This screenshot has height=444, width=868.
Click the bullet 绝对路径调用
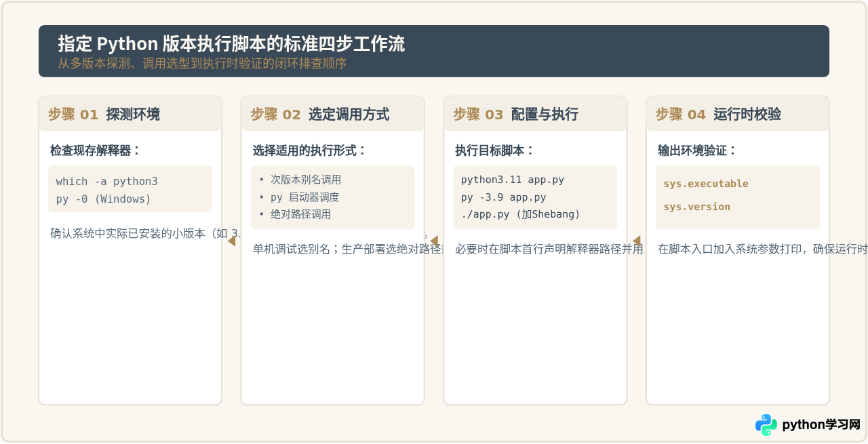pyautogui.click(x=300, y=214)
